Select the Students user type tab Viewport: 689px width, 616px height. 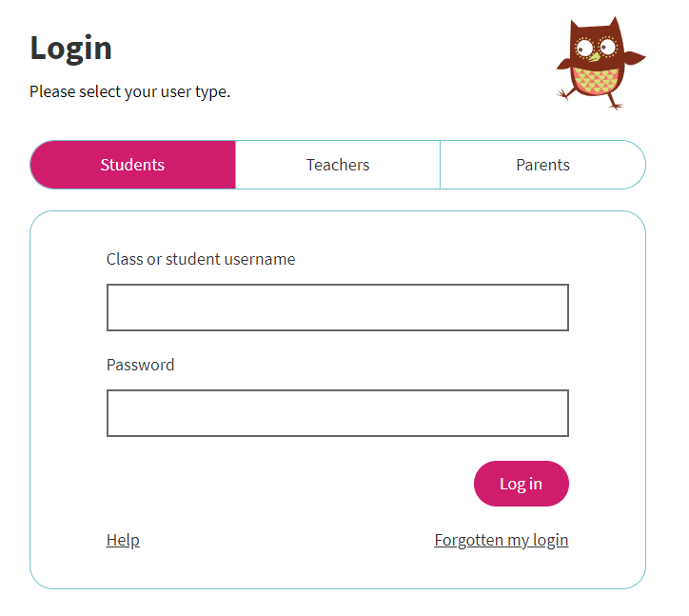click(132, 165)
